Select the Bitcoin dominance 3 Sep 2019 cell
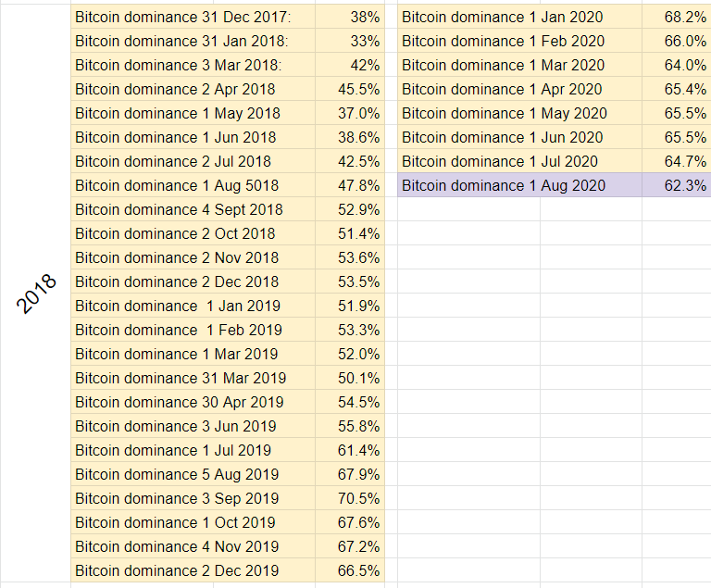Viewport: 711px width, 588px height. click(x=193, y=498)
